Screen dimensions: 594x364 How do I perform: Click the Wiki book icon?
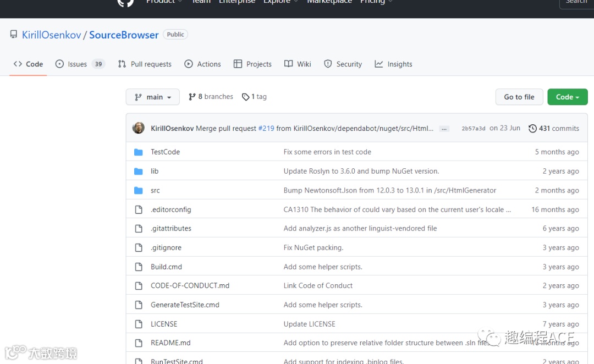coord(289,64)
